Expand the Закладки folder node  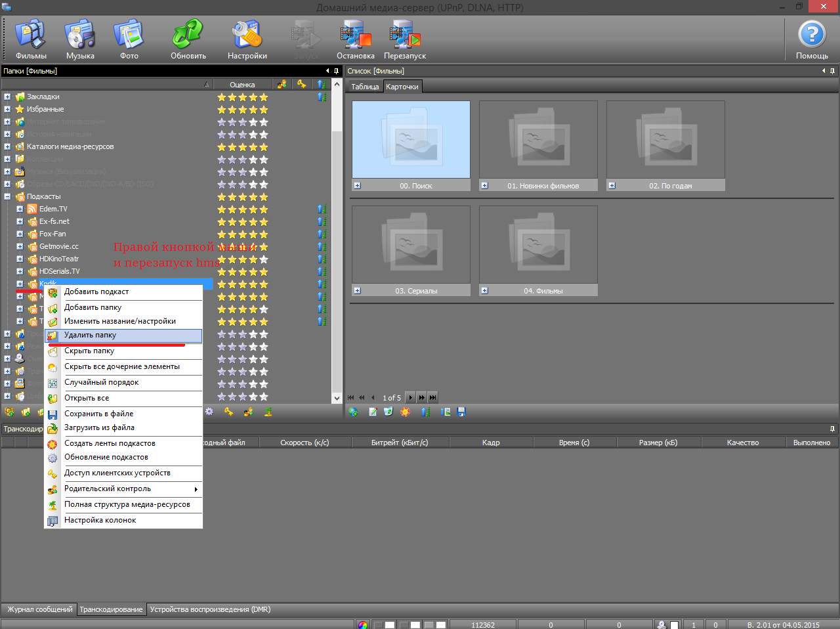pyautogui.click(x=7, y=97)
